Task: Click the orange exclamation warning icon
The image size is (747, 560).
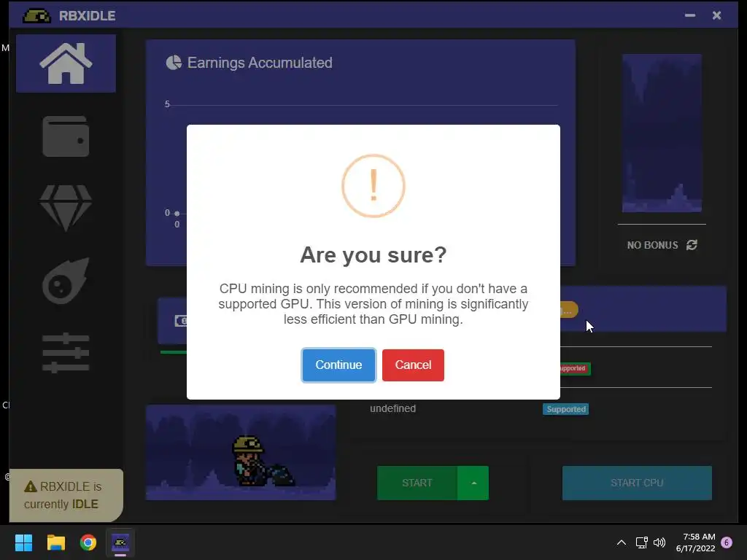Action: pos(373,186)
